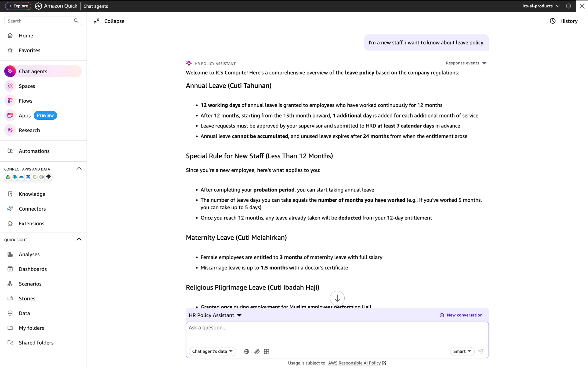
Task: Go to Home in the sidebar
Action: coord(43,36)
